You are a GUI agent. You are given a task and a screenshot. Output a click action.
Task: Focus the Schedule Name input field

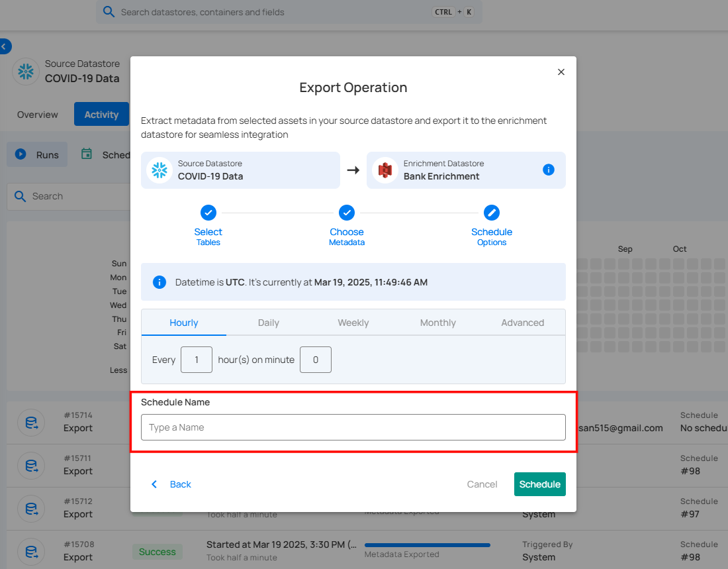tap(353, 427)
